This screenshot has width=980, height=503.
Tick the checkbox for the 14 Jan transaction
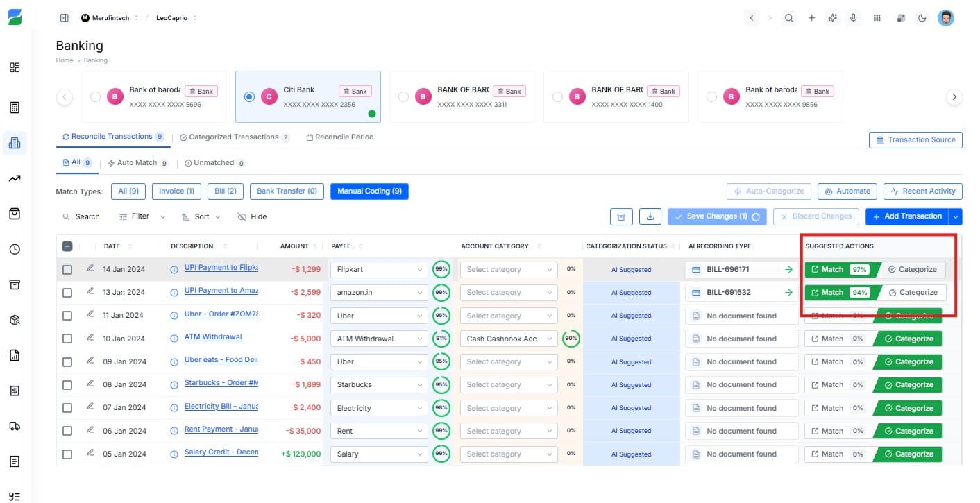(x=67, y=268)
